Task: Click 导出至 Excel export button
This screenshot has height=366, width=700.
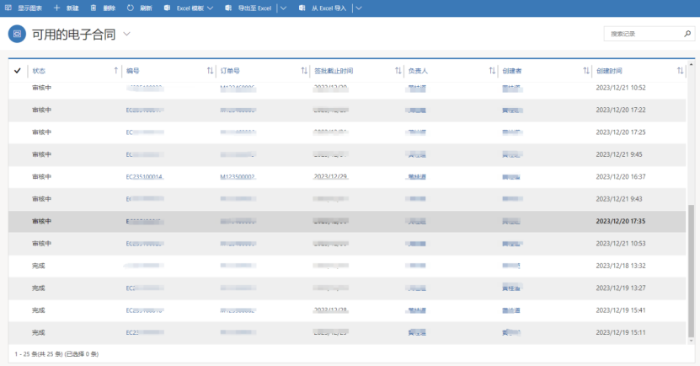Action: click(x=249, y=8)
